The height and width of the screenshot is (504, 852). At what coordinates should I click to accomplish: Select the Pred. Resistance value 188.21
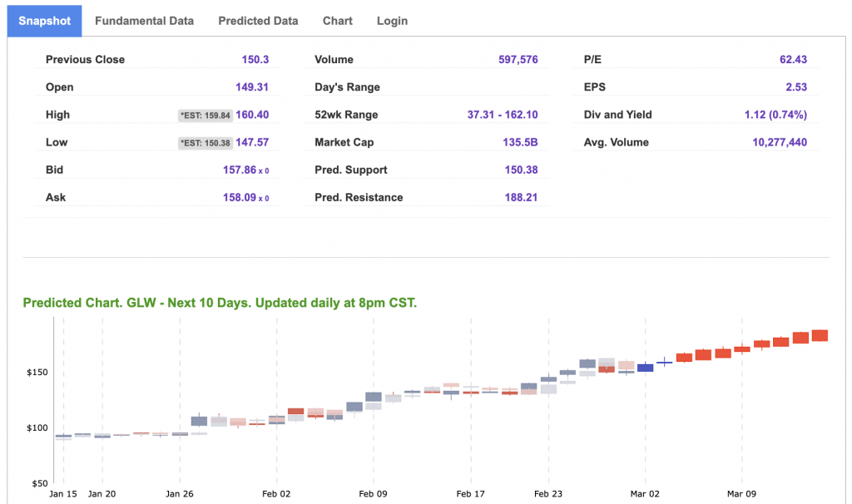[x=521, y=198]
